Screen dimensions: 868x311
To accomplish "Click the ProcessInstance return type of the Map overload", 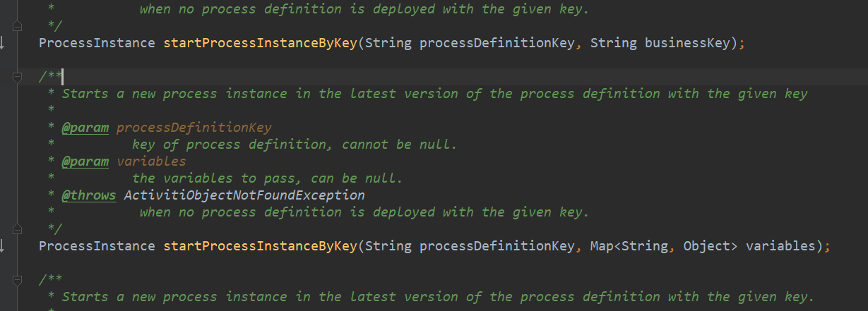I will pos(97,246).
